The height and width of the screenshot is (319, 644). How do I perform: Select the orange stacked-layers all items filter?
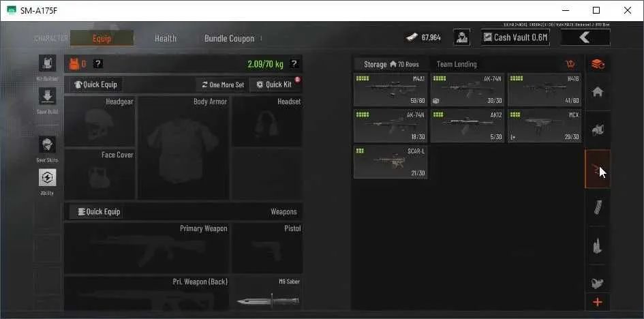click(598, 65)
